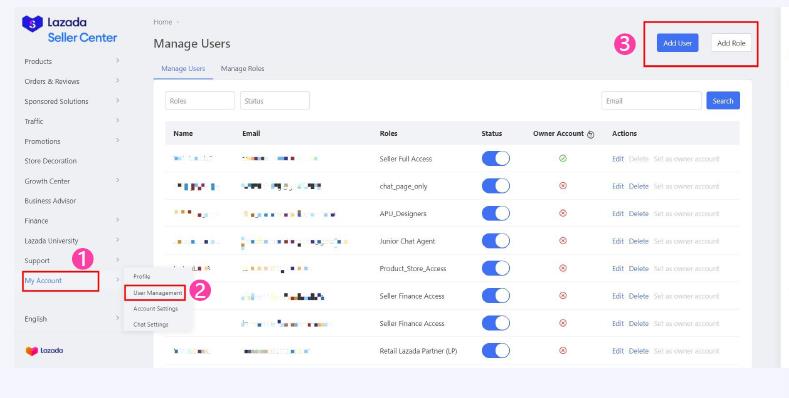
Task: Click the Add User button
Action: pos(677,43)
